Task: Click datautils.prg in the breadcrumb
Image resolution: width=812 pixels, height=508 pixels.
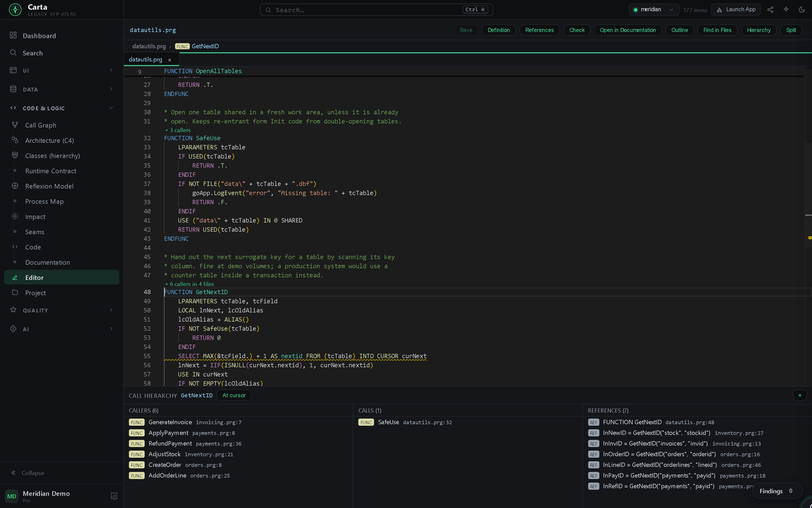Action: click(149, 46)
